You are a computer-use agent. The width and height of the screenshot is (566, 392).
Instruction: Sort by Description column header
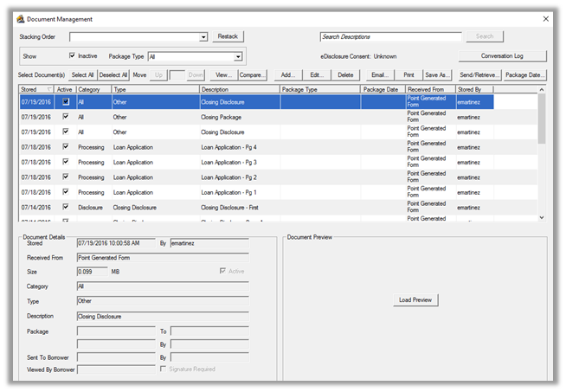point(240,89)
